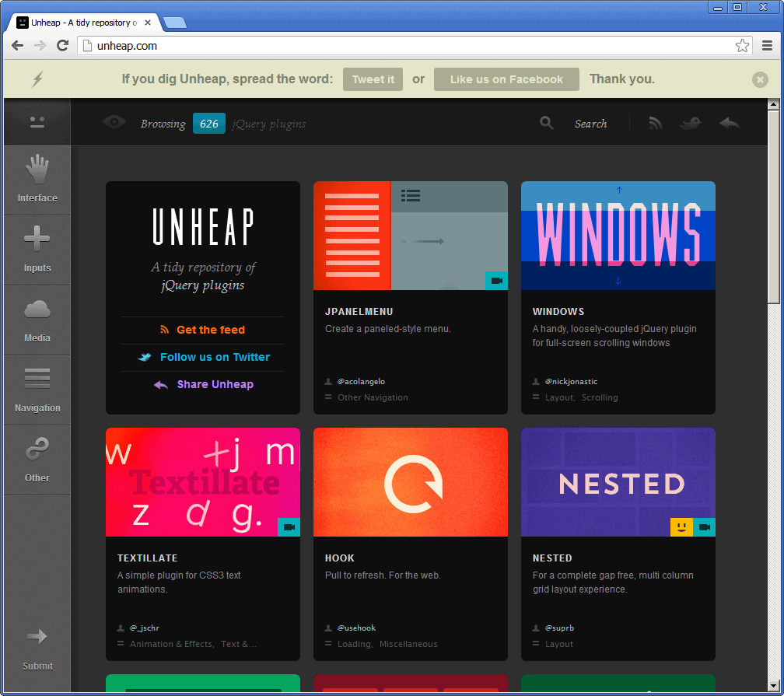Choose the Navigation bars icon

tap(37, 378)
